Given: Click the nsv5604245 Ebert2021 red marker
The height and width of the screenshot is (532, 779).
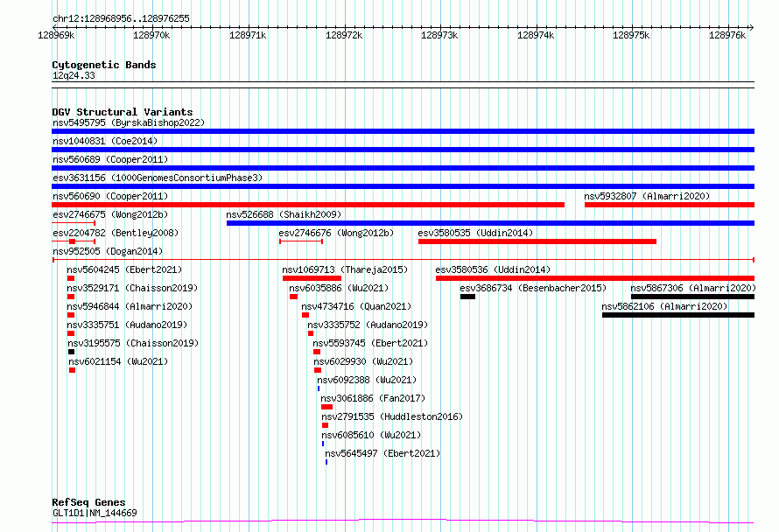Looking at the screenshot, I should [71, 278].
